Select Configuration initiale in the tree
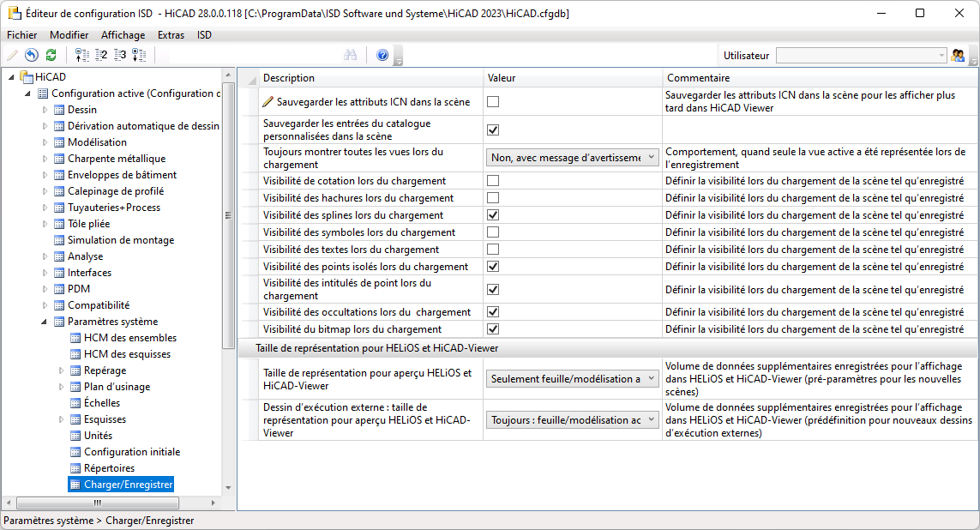 click(132, 452)
